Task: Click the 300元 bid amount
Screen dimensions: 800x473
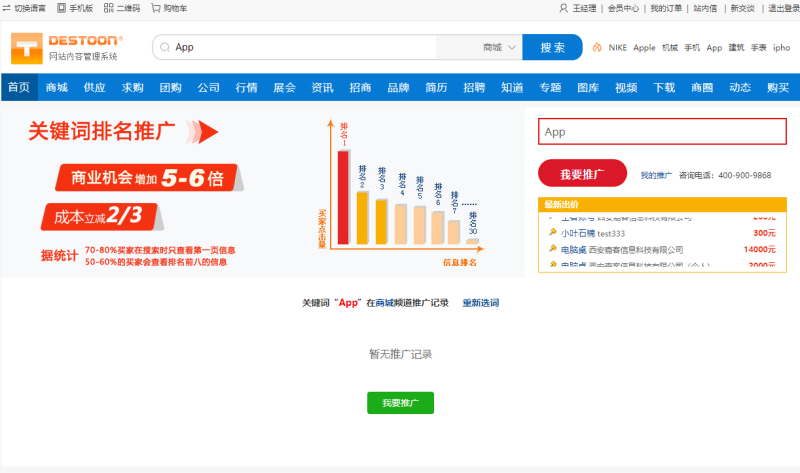Action: tap(764, 233)
